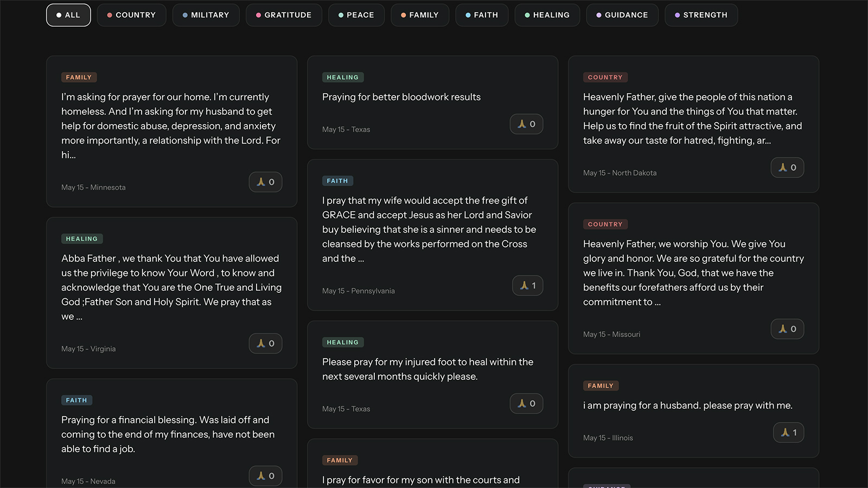Select the FAMILY filter chip in the top bar
Viewport: 868px width, 488px height.
click(x=420, y=15)
